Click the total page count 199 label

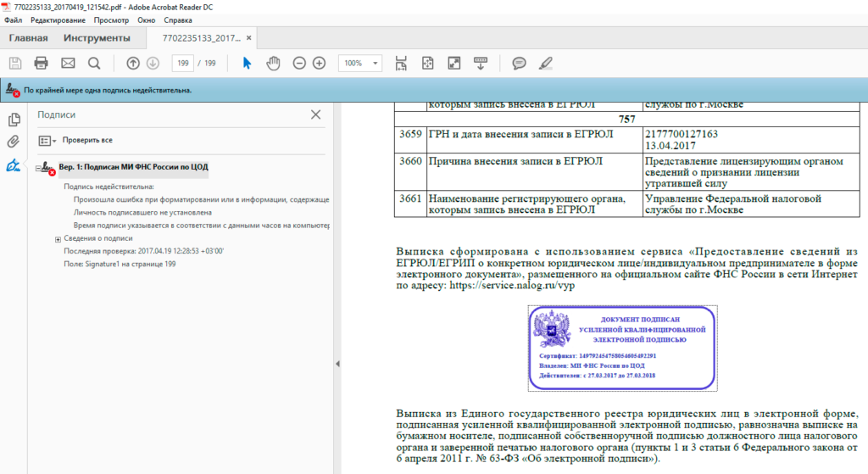210,63
